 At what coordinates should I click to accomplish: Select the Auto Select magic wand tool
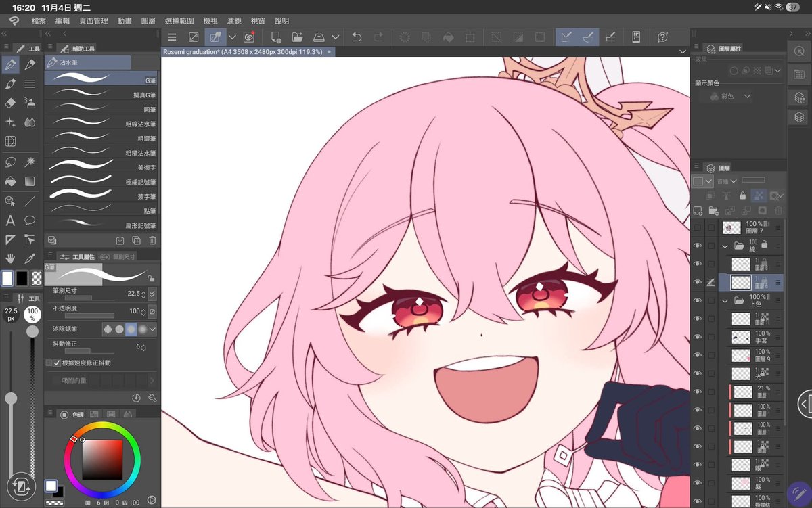(x=30, y=162)
